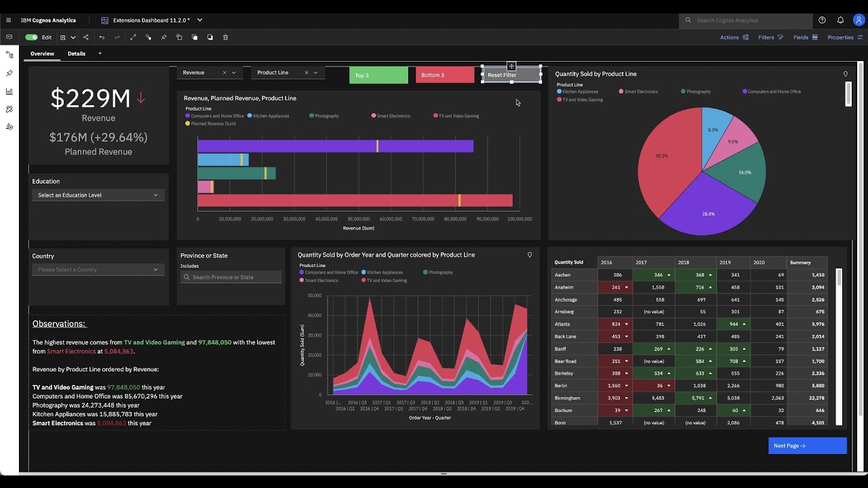Switch to the Overview tab
This screenshot has height=488, width=868.
[42, 54]
